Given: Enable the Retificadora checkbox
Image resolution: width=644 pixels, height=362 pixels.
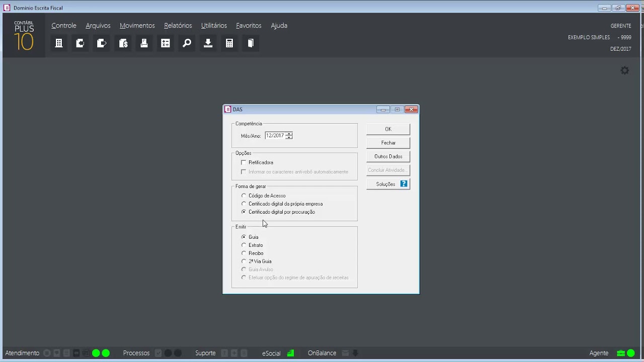Looking at the screenshot, I should point(244,162).
